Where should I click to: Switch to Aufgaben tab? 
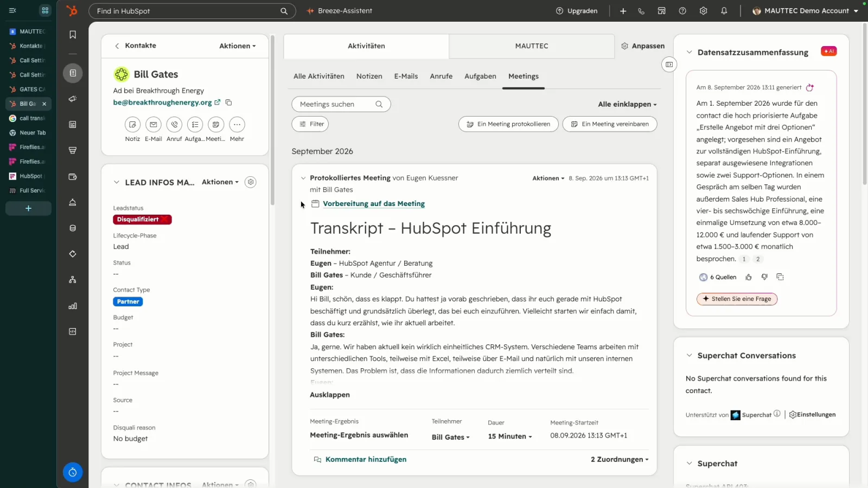[480, 76]
